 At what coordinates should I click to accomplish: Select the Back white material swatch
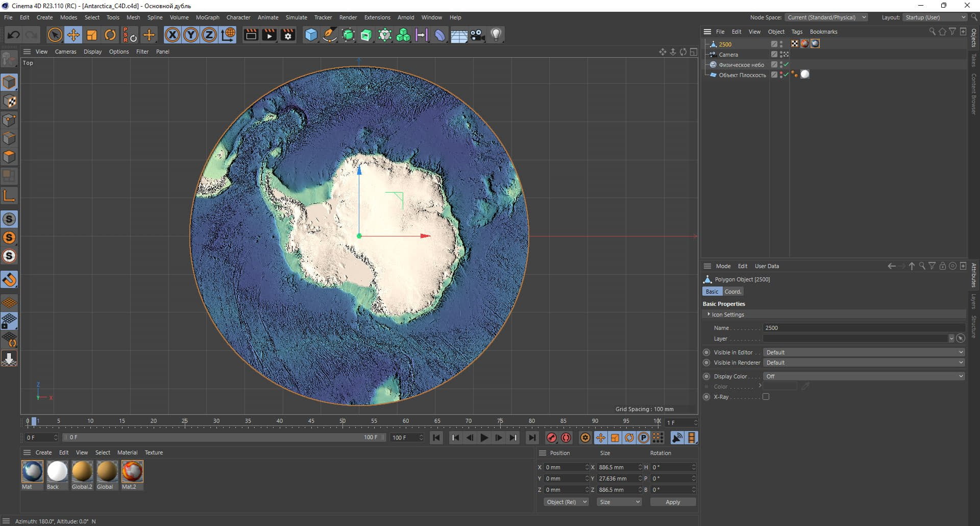click(x=57, y=471)
